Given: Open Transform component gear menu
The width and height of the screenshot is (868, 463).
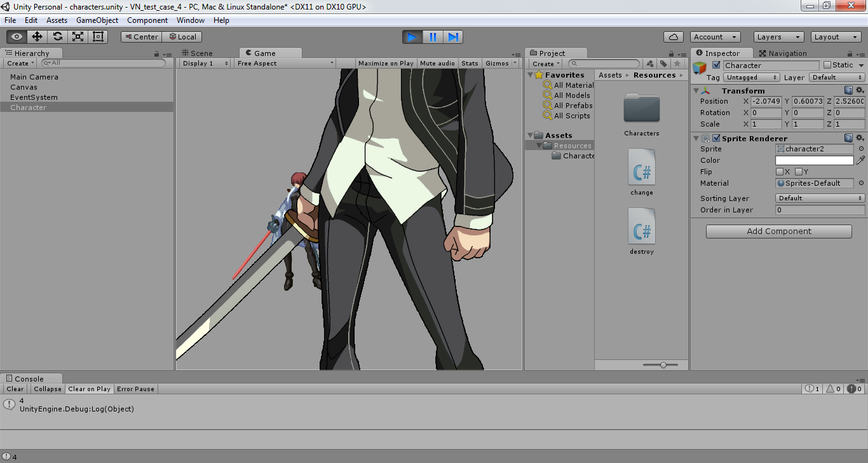Looking at the screenshot, I should coord(860,90).
